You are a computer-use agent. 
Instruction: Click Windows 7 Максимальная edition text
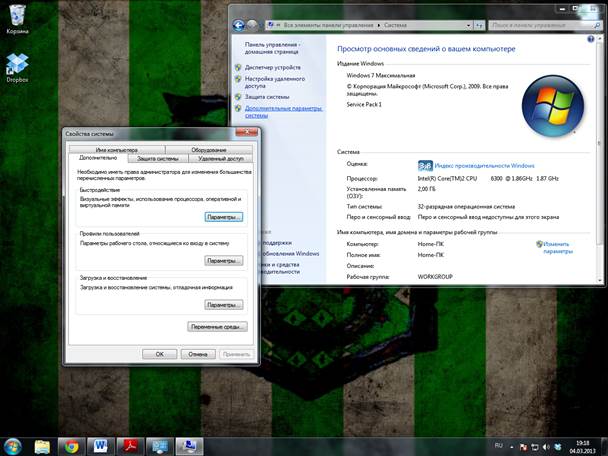[381, 76]
